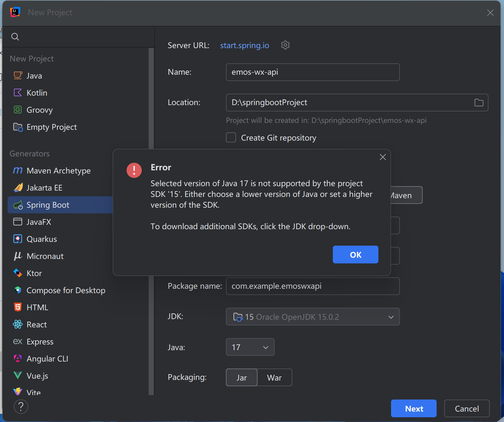
Task: Choose the HTML5 generator icon
Action: click(x=18, y=307)
